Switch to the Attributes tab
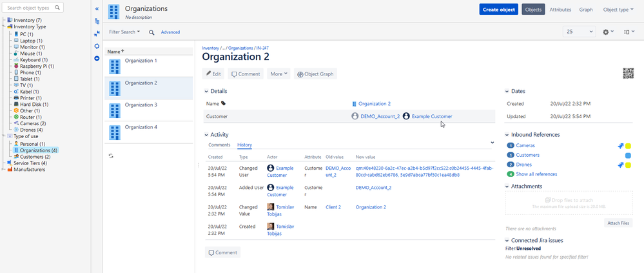Viewport: 644px width, 273px height. point(560,10)
